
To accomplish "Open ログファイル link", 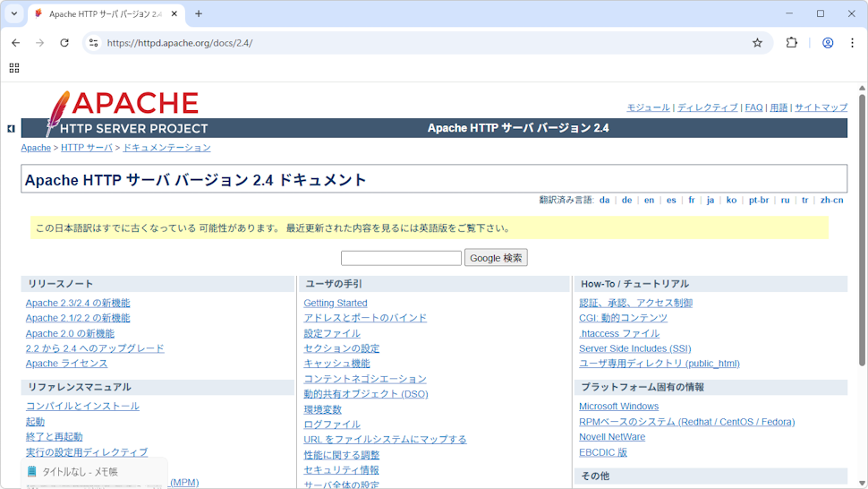I will point(332,425).
